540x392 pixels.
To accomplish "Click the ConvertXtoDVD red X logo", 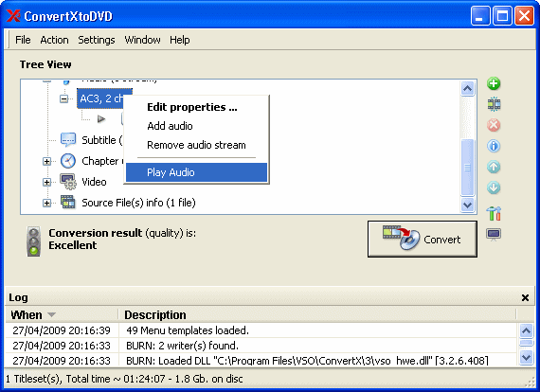I will [13, 16].
